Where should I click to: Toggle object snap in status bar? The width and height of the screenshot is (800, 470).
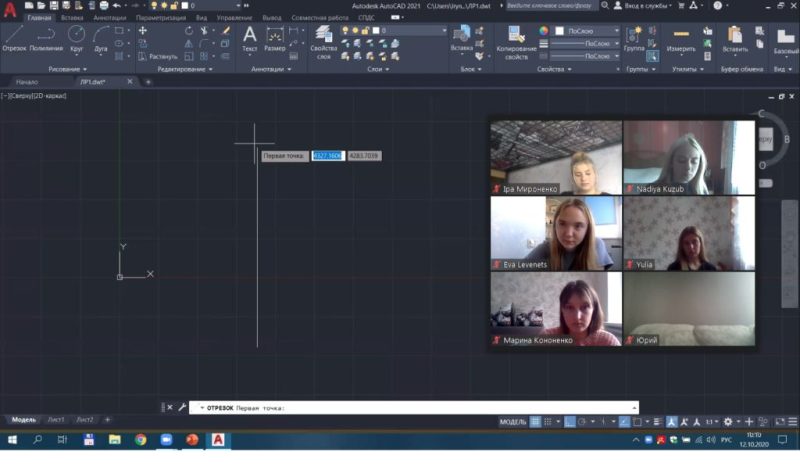click(x=637, y=422)
